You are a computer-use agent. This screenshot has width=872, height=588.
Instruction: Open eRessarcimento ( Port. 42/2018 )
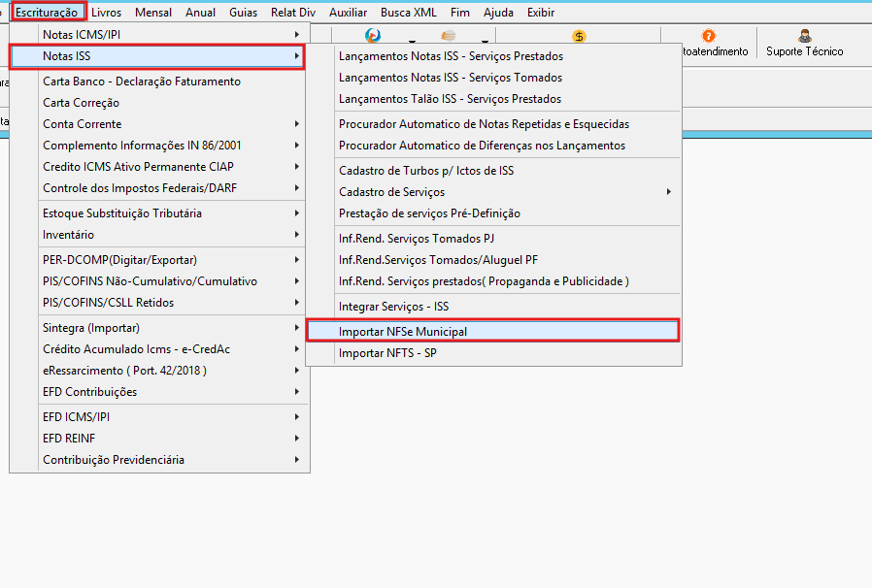[157, 370]
